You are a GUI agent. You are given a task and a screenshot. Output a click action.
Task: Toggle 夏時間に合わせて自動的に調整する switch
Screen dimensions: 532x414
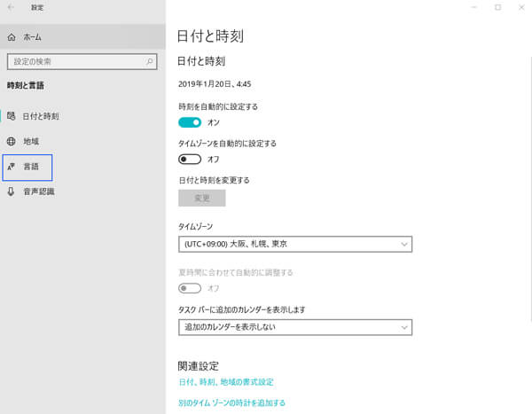click(190, 288)
